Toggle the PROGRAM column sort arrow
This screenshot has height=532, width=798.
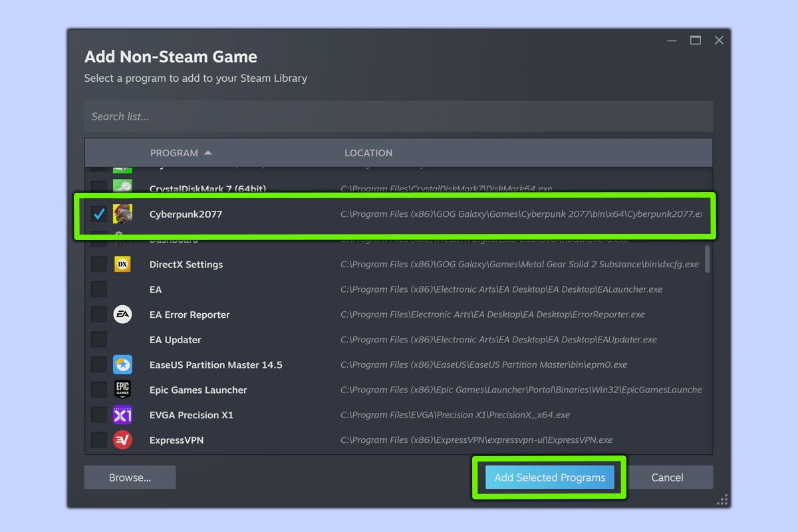point(207,152)
